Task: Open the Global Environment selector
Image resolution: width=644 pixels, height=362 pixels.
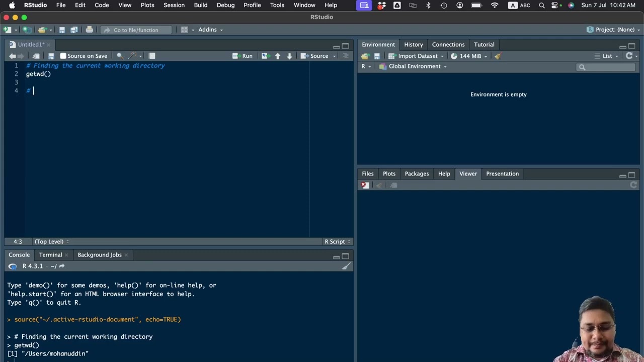Action: 413,66
